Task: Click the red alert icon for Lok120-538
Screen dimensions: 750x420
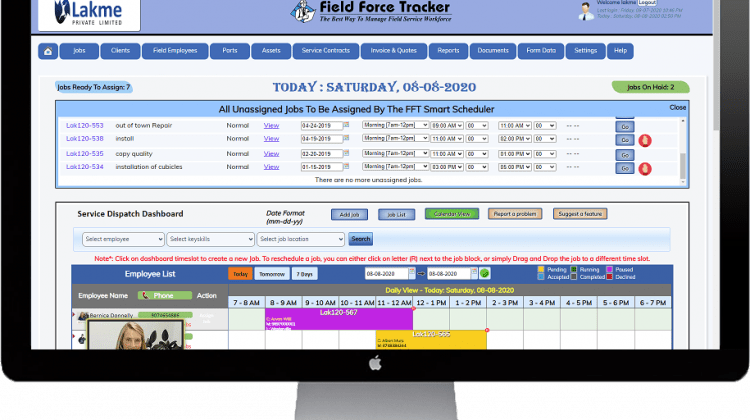Action: (645, 139)
